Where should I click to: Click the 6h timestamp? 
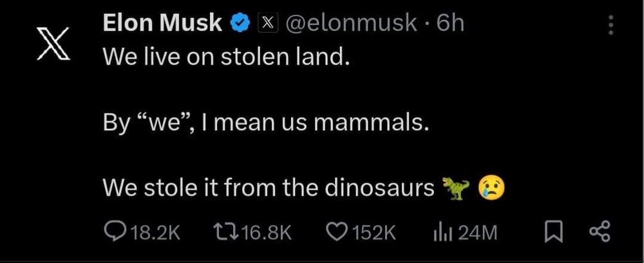(x=450, y=24)
